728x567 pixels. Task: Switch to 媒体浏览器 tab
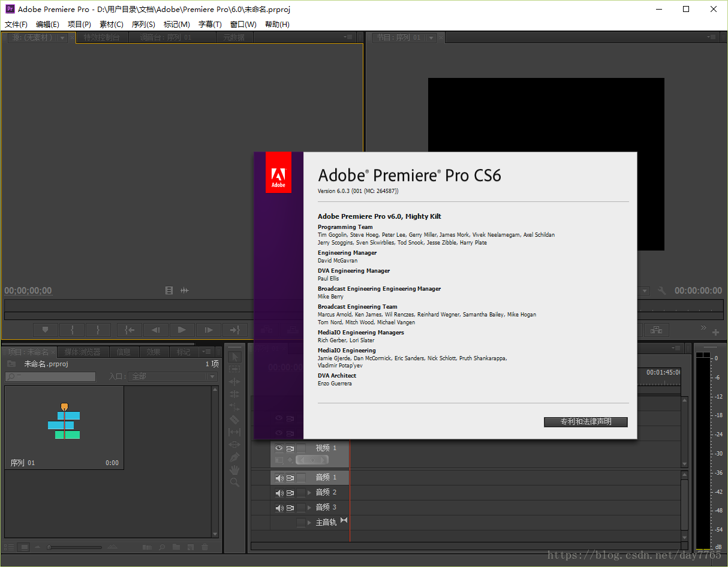pos(83,352)
